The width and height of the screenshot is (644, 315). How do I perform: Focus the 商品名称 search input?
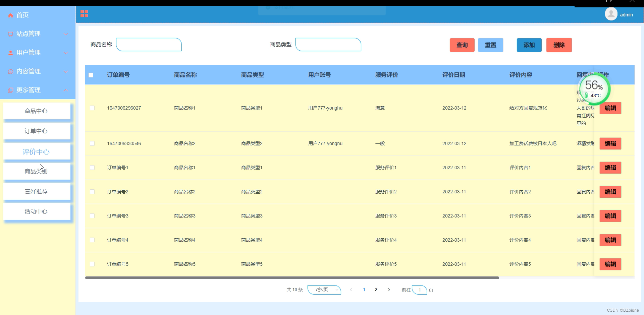pos(149,45)
